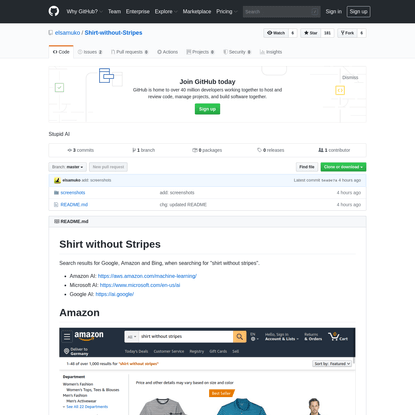Expand the Why GitHub? menu
This screenshot has height=415, width=415.
click(x=84, y=12)
